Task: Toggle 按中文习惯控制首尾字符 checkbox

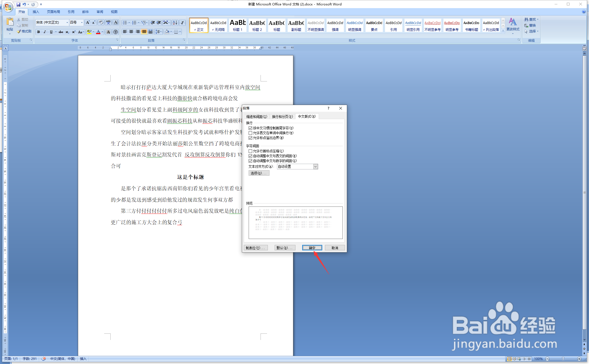Action: coord(250,128)
